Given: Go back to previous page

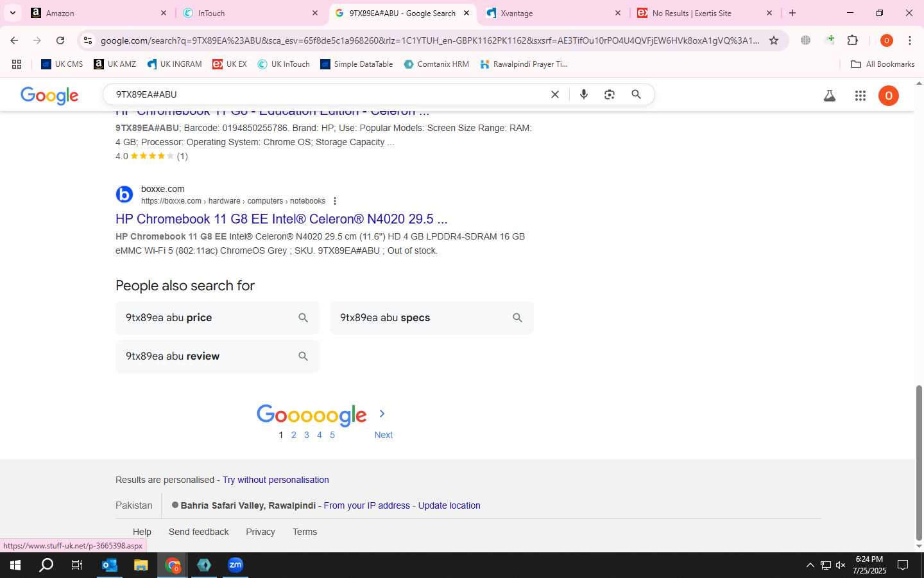Looking at the screenshot, I should click(14, 40).
